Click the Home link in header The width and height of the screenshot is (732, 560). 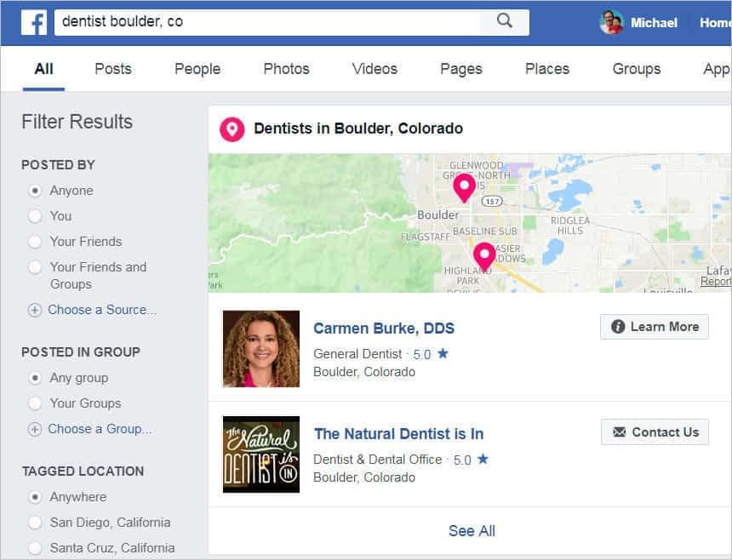[x=715, y=23]
